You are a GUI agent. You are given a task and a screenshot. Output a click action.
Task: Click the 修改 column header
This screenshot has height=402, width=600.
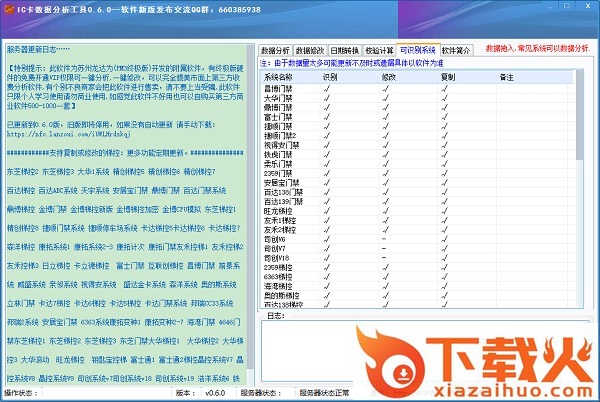click(x=408, y=77)
